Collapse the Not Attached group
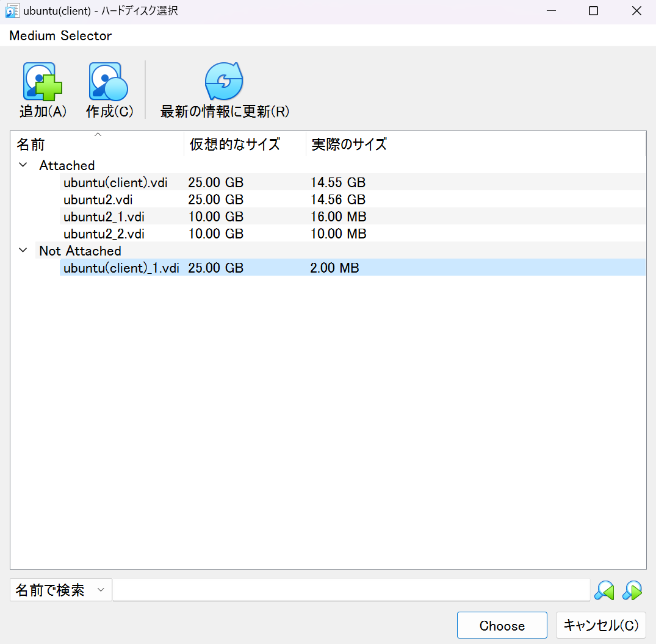Image resolution: width=656 pixels, height=644 pixels. coord(23,250)
